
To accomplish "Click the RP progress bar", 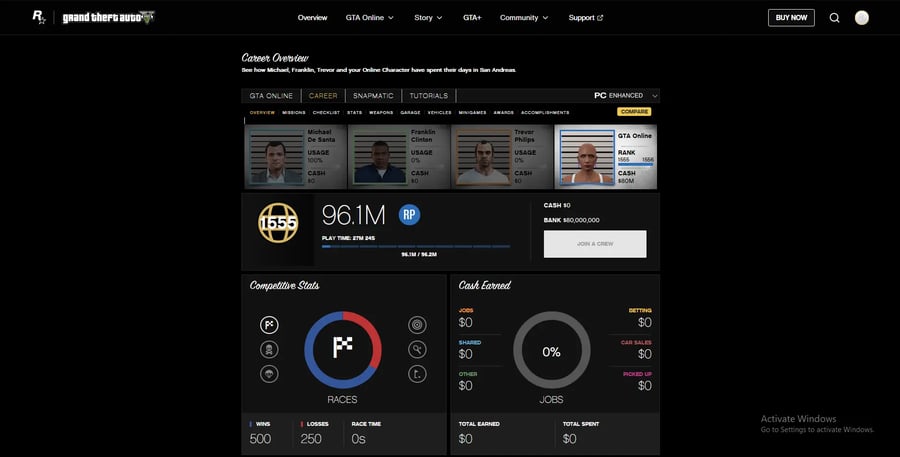I will click(415, 246).
